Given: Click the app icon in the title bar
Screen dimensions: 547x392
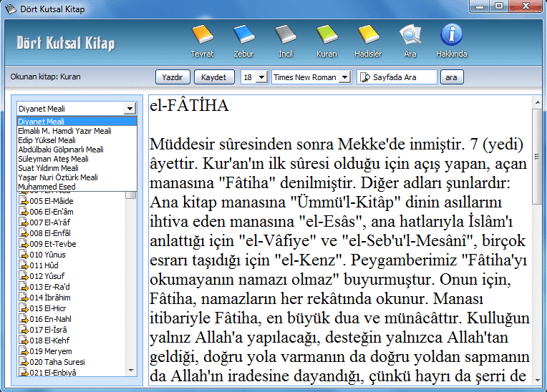Looking at the screenshot, I should tap(11, 9).
